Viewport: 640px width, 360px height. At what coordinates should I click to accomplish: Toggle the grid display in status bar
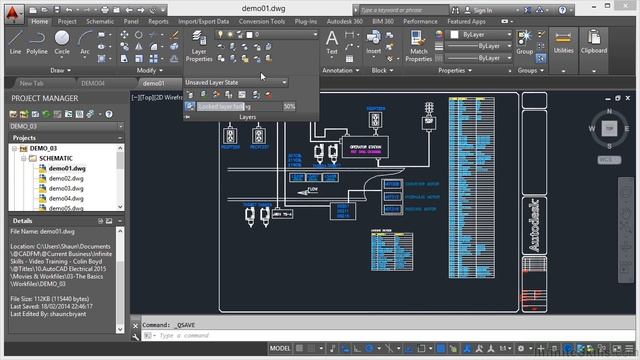[300, 348]
